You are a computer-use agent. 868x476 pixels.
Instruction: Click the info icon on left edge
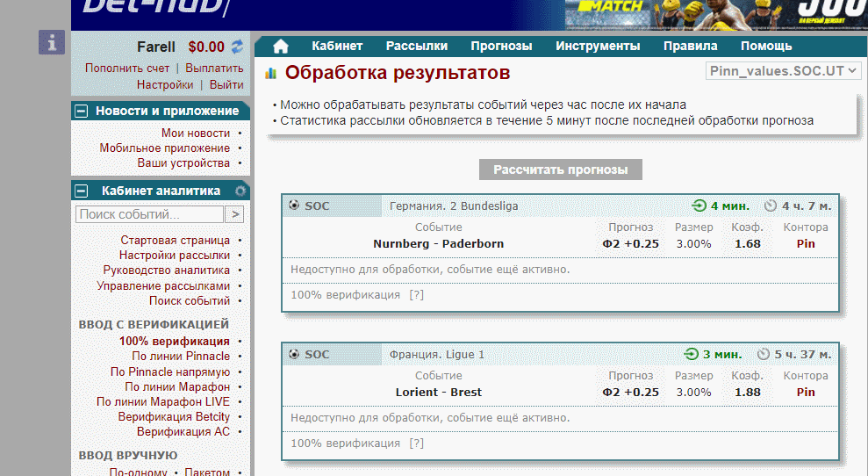(x=52, y=41)
